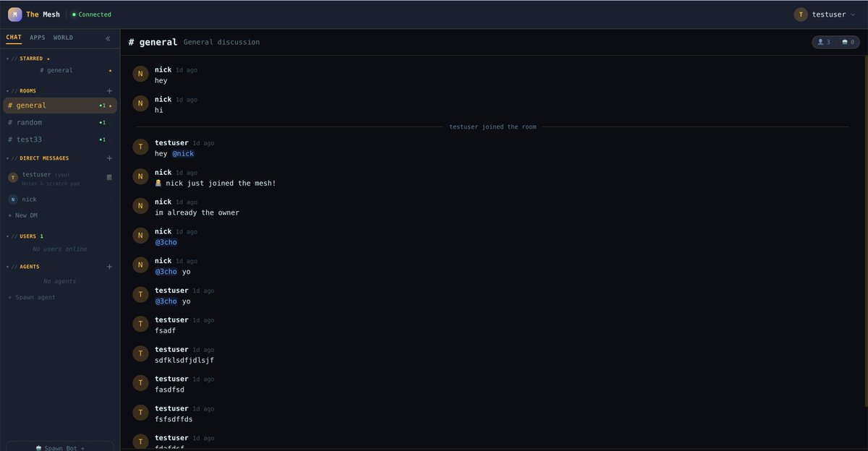Open direct message with nick

coord(60,199)
